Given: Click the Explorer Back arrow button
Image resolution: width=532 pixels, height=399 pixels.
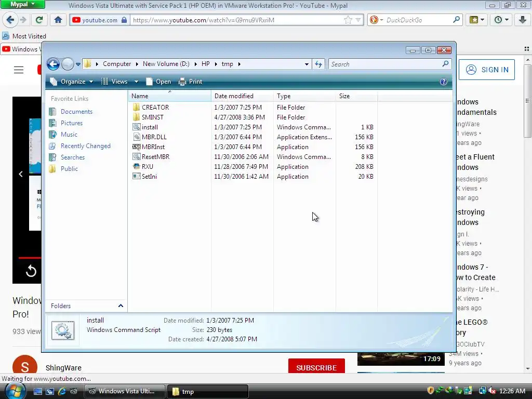Looking at the screenshot, I should click(x=53, y=64).
